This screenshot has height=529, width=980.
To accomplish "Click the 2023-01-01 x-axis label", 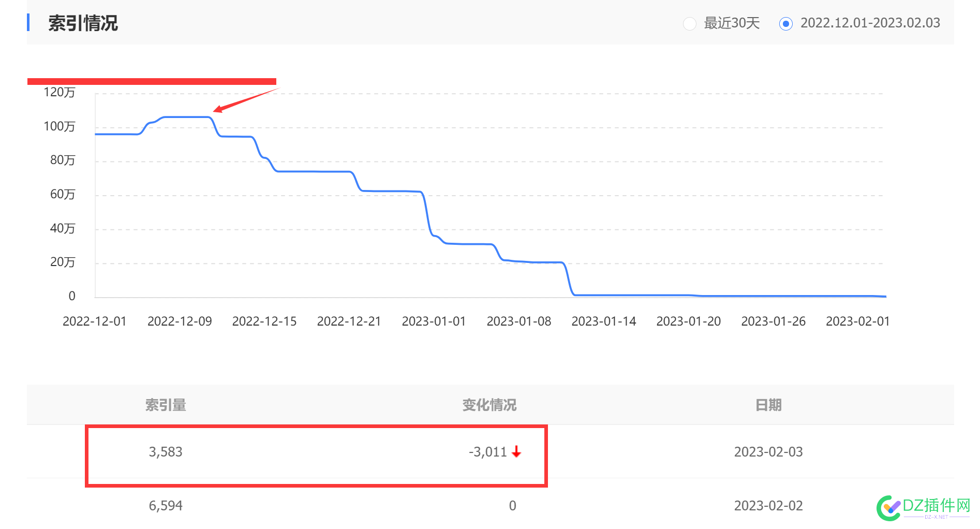I will coord(434,321).
